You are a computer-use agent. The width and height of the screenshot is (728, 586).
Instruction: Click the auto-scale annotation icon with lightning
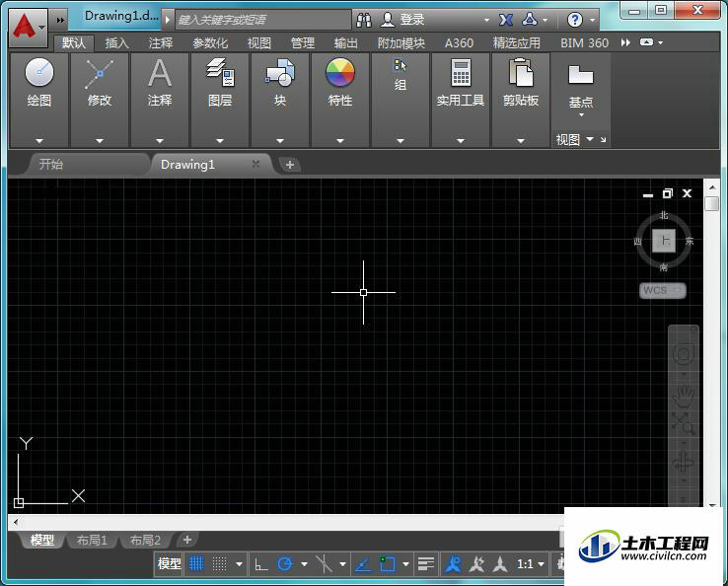(476, 564)
